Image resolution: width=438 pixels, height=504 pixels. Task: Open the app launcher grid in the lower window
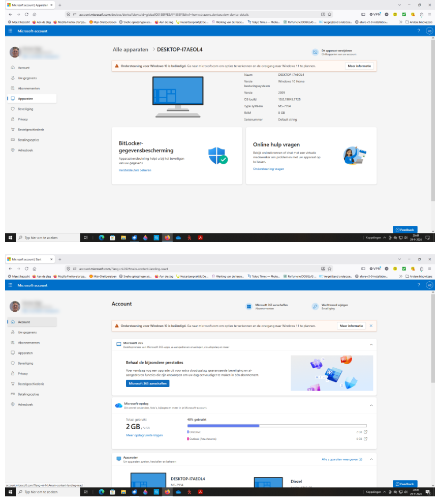(x=10, y=285)
